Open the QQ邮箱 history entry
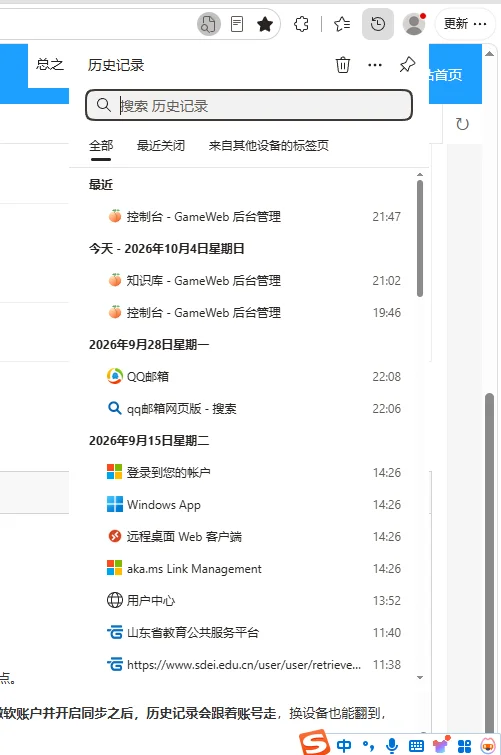The image size is (501, 755). point(249,377)
